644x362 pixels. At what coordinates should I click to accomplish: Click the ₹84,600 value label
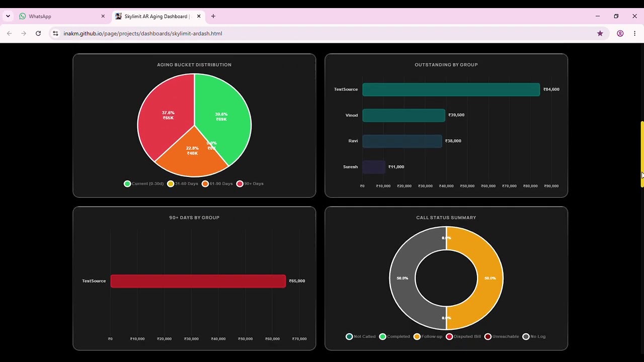pyautogui.click(x=551, y=89)
